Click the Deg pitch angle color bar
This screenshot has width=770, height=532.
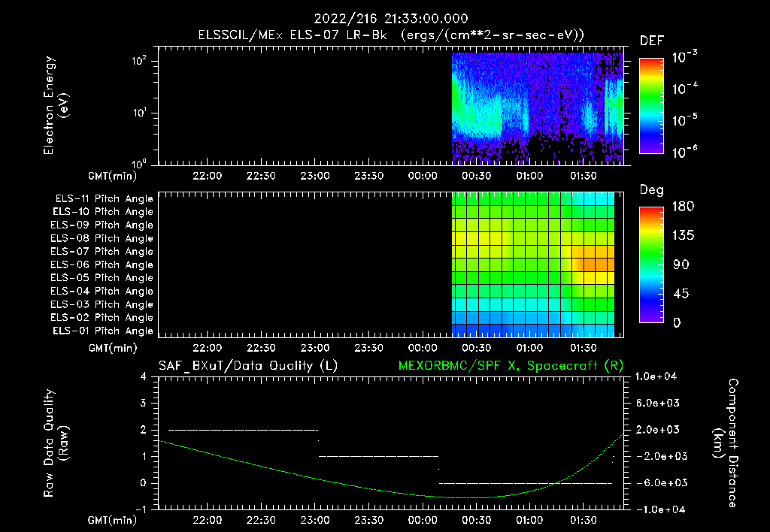tap(651, 265)
